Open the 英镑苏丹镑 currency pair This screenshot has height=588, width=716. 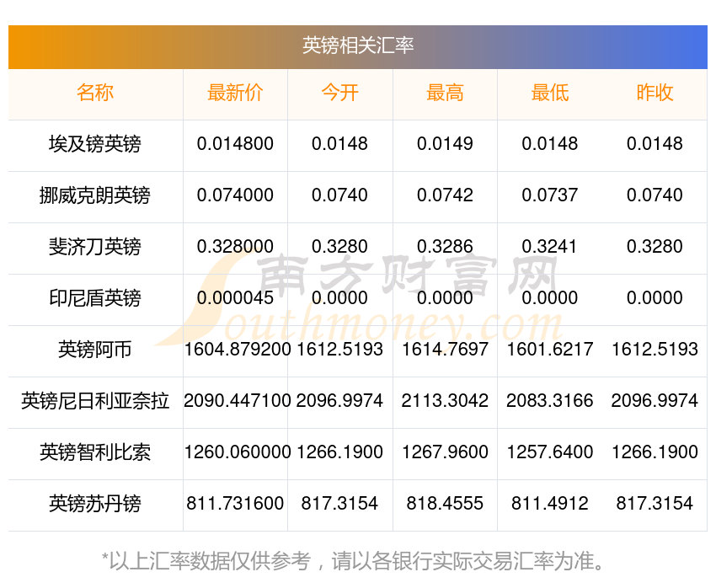tap(95, 504)
